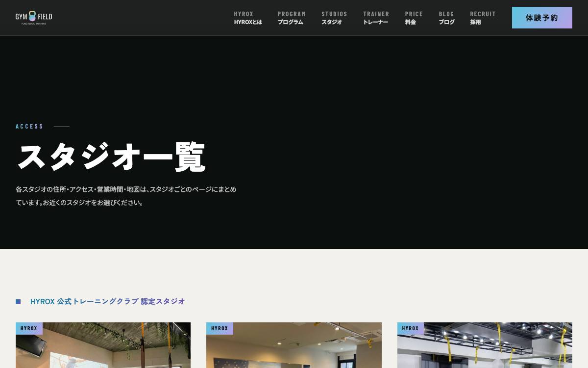Click the スタジオ一覧 page heading
This screenshot has height=368, width=588.
[x=111, y=157]
